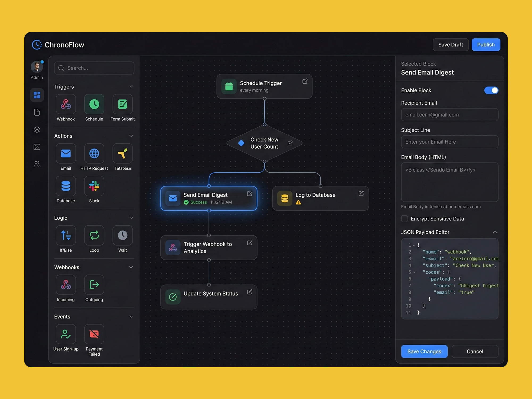Add a Loop logic block
Viewport: 532px width, 399px height.
click(x=94, y=235)
